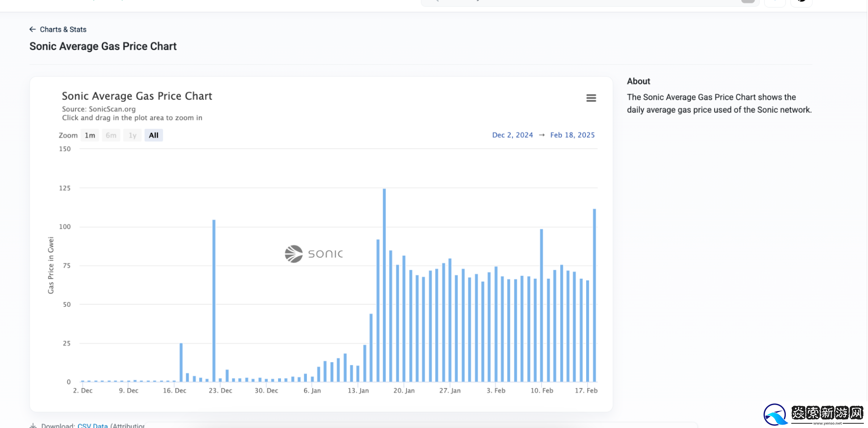Click the yenso.net watermark logo

pos(813,414)
